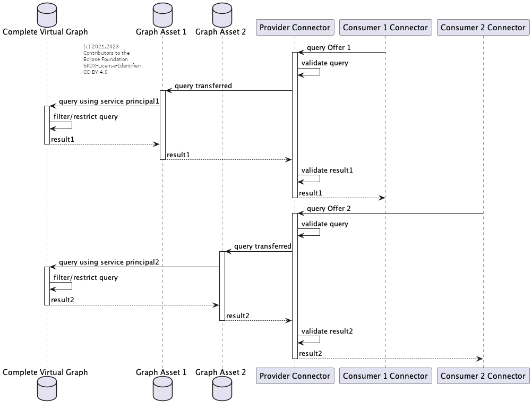
Task: Click the "query Offer 1" message label
Action: click(329, 48)
